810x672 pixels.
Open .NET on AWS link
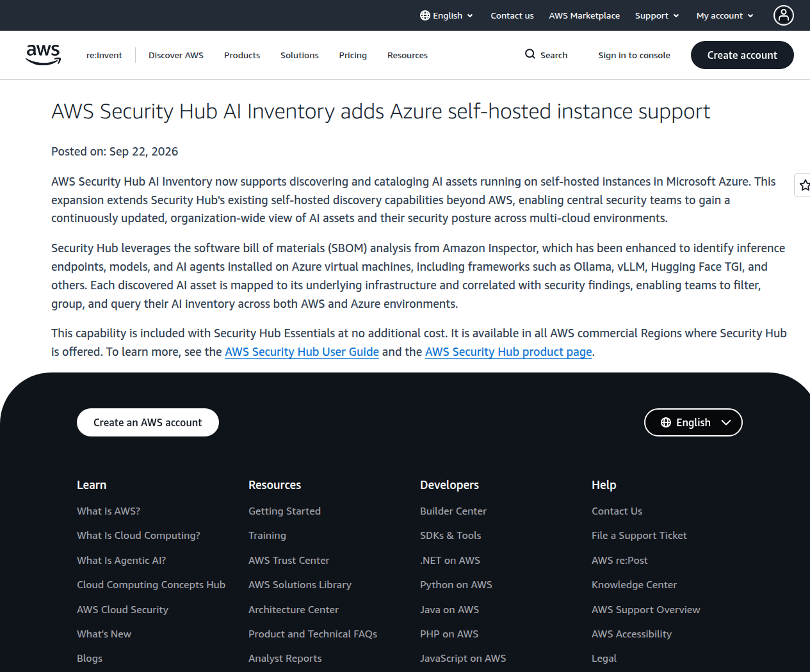point(450,560)
